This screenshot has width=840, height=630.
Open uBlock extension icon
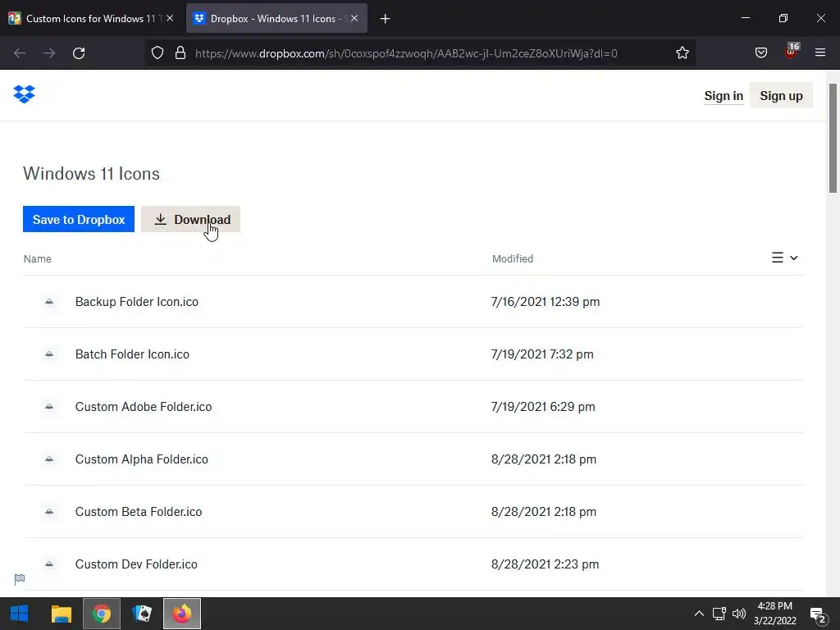[792, 52]
